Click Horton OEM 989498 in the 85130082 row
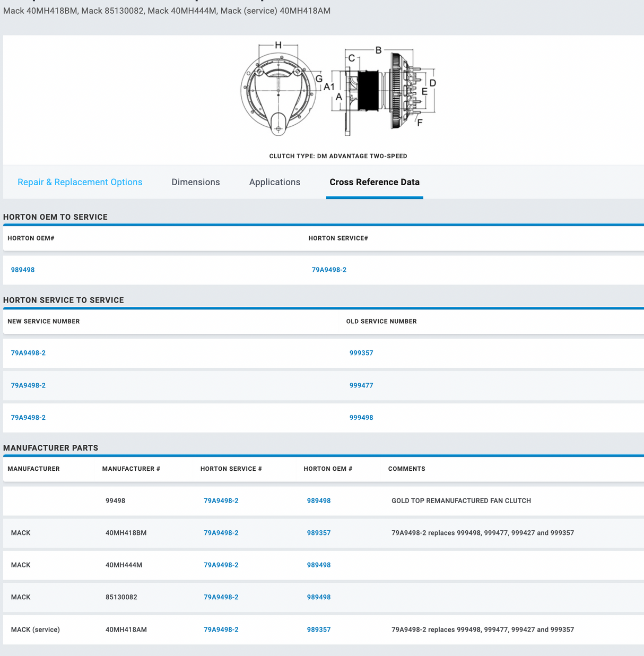644x656 pixels. [318, 597]
